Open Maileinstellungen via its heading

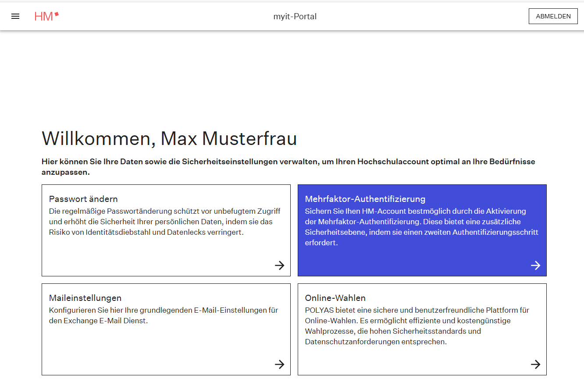pyautogui.click(x=85, y=298)
